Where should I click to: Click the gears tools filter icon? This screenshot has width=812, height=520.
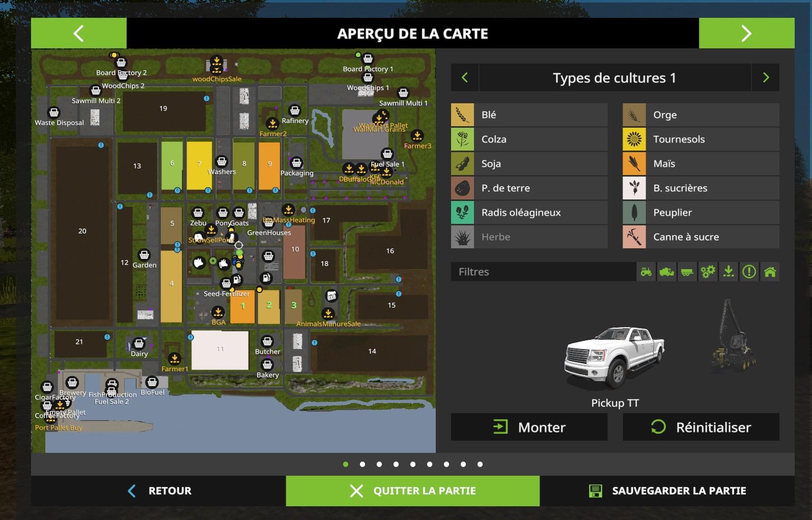[x=708, y=272]
